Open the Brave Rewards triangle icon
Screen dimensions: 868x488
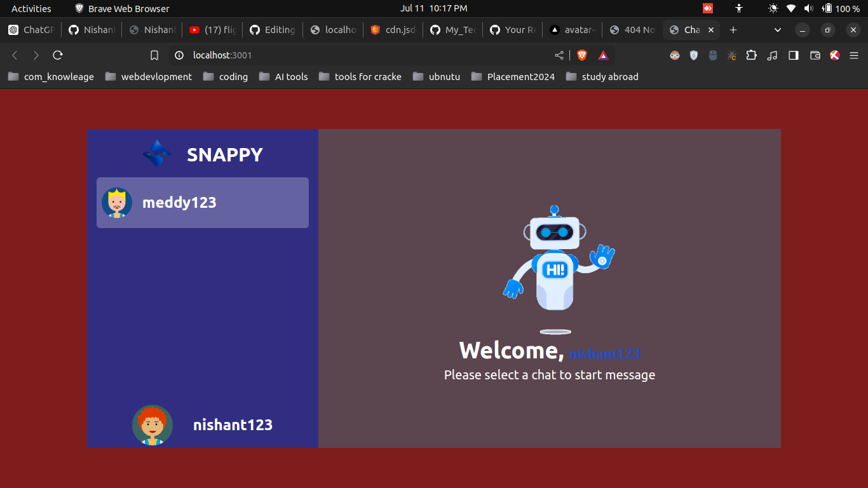603,55
